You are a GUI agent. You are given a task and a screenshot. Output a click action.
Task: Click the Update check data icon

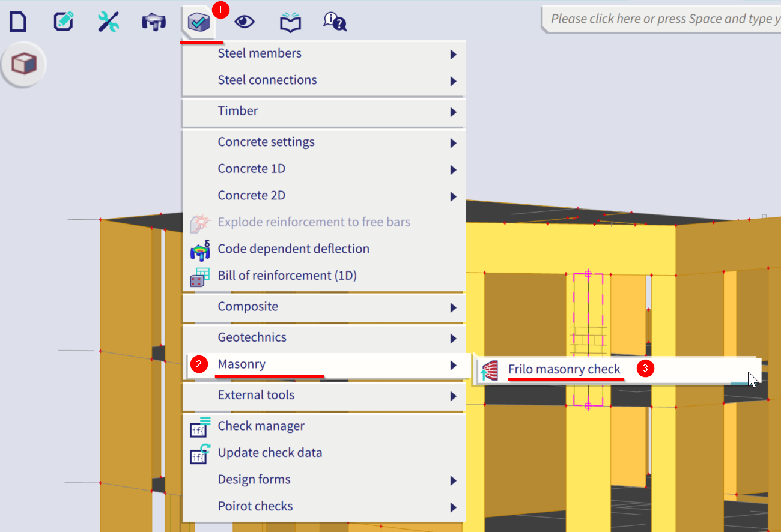coord(270,452)
